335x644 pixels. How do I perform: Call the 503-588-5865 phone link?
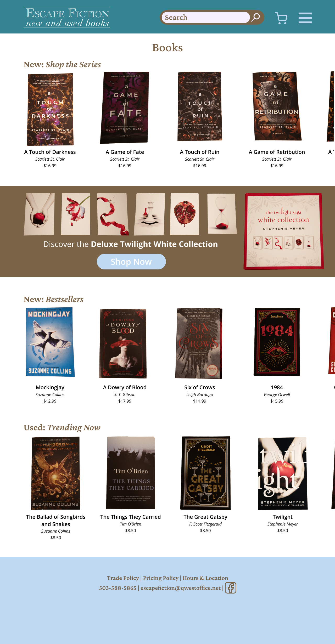coord(118,588)
